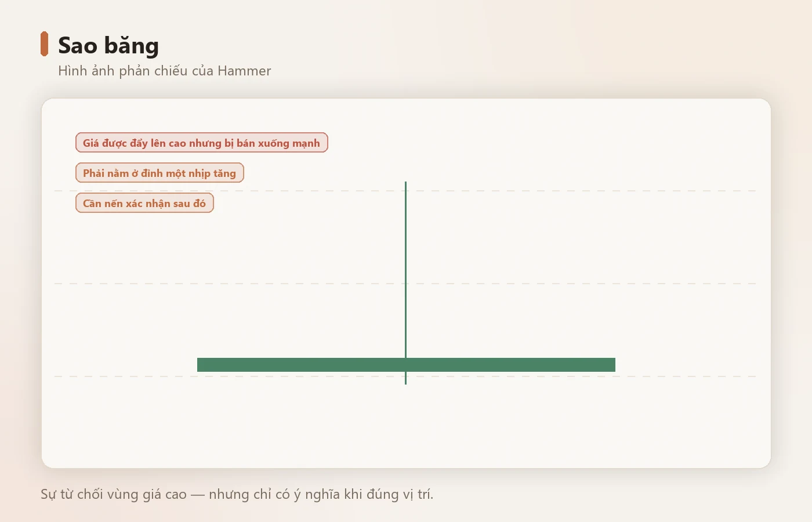
Task: Click the word "Hammer" in the subtitle
Action: (244, 71)
